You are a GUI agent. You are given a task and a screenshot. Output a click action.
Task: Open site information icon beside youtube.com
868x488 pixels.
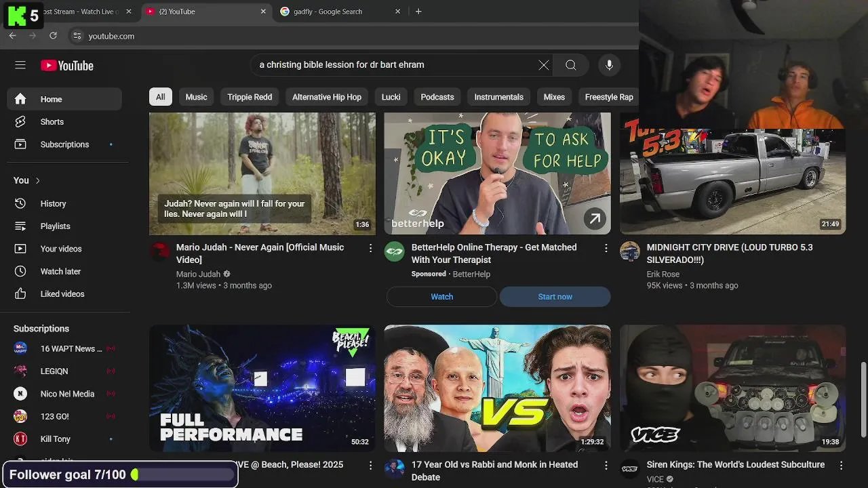[77, 36]
